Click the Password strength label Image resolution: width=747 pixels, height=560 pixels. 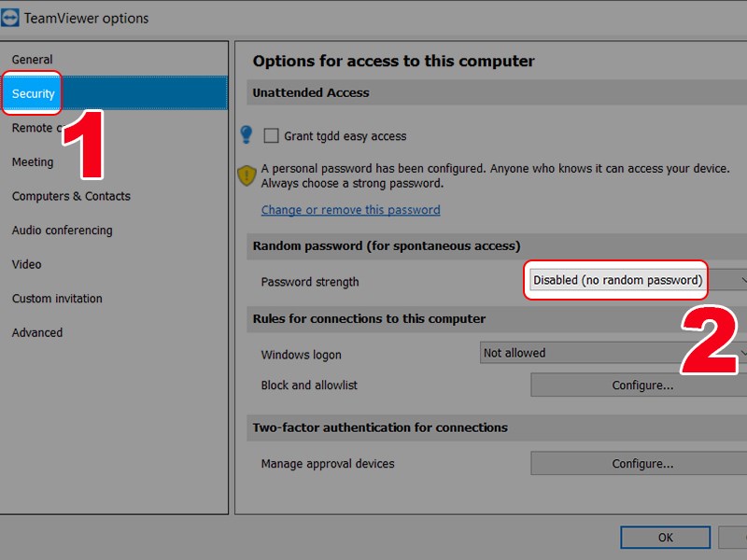[310, 282]
